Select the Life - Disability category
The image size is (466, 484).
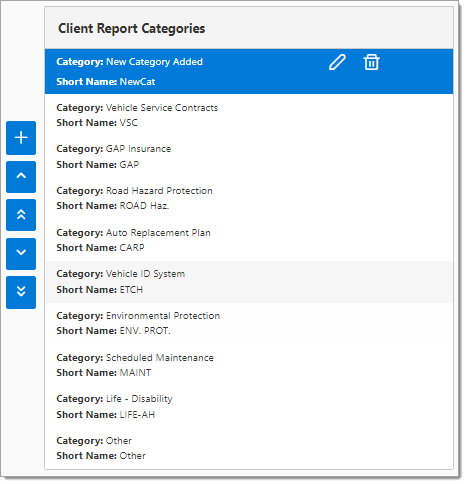click(249, 407)
